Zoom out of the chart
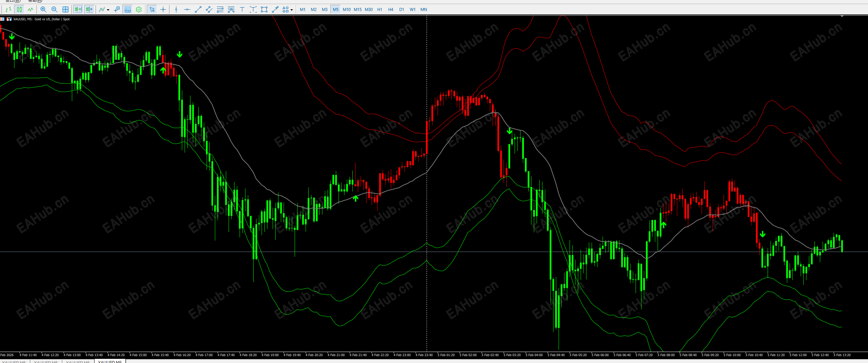 coord(54,10)
